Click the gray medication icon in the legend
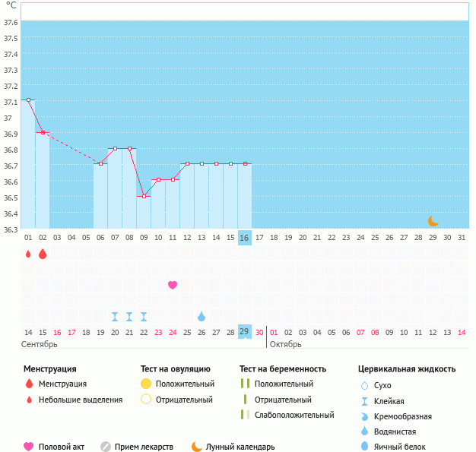 tap(106, 447)
